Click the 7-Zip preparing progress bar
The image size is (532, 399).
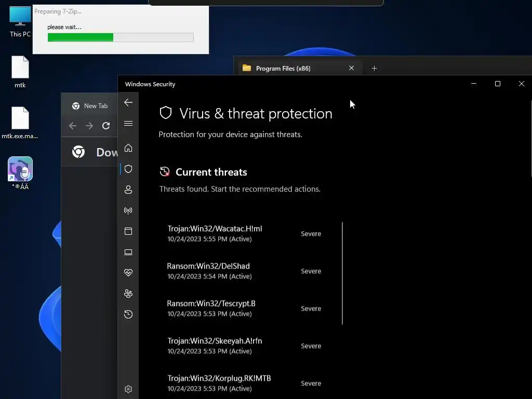click(121, 37)
